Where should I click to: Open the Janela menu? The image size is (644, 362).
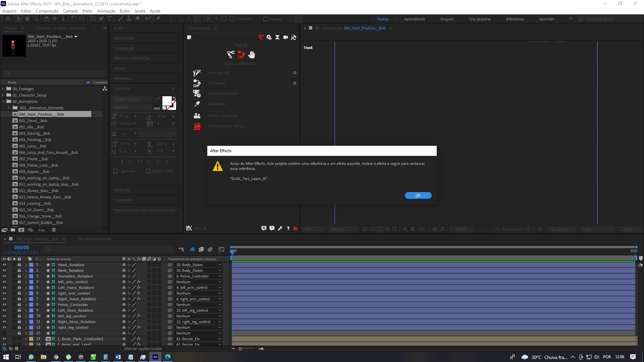[x=140, y=11]
